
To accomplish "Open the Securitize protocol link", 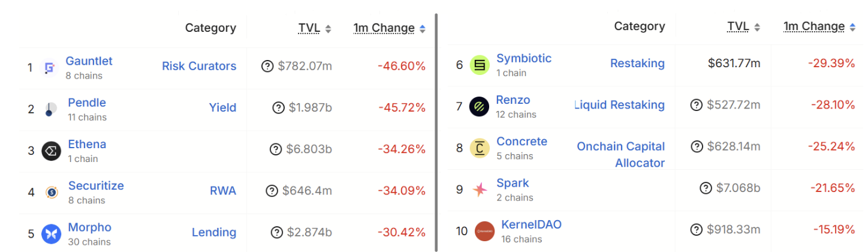I will point(96,185).
